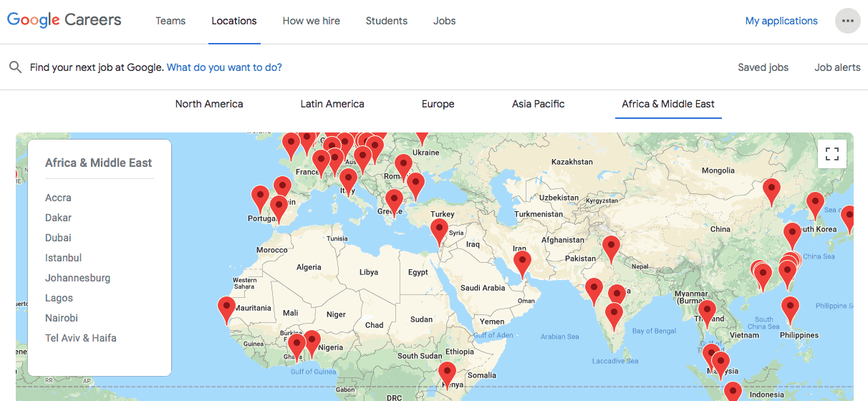Choose Nairobi from the locations list
Image resolution: width=868 pixels, height=401 pixels.
pos(62,318)
